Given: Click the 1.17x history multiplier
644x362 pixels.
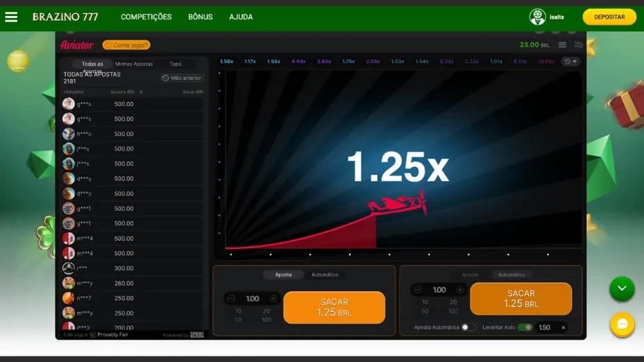Looking at the screenshot, I should click(x=250, y=62).
